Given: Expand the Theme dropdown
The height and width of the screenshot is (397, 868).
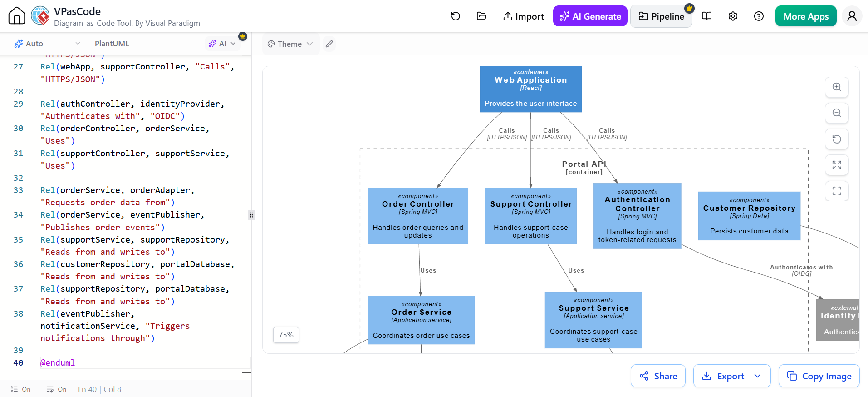Looking at the screenshot, I should pos(290,44).
